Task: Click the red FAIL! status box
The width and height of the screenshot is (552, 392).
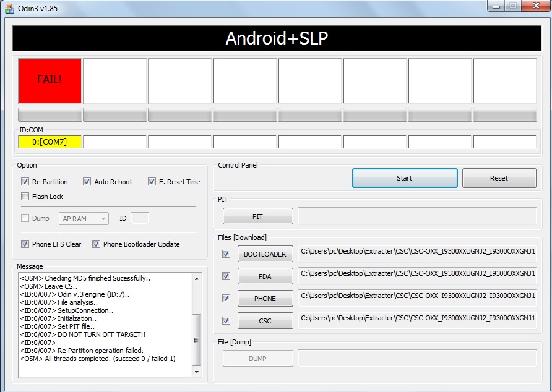Action: point(50,81)
